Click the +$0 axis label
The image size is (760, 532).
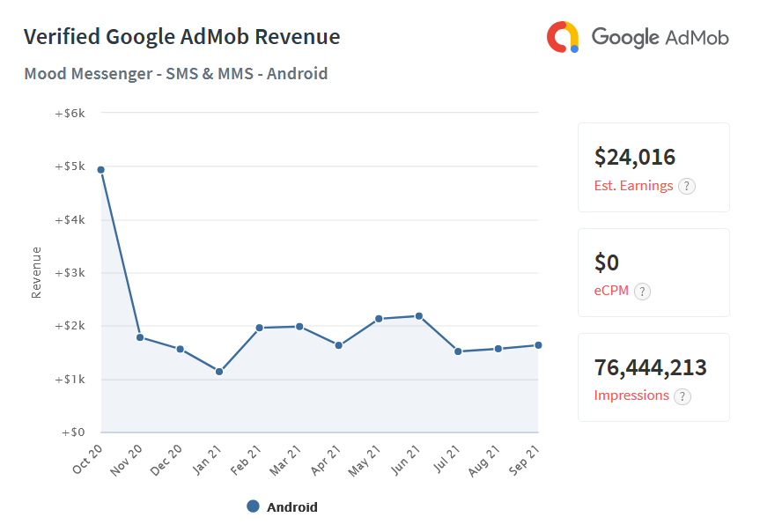[73, 432]
